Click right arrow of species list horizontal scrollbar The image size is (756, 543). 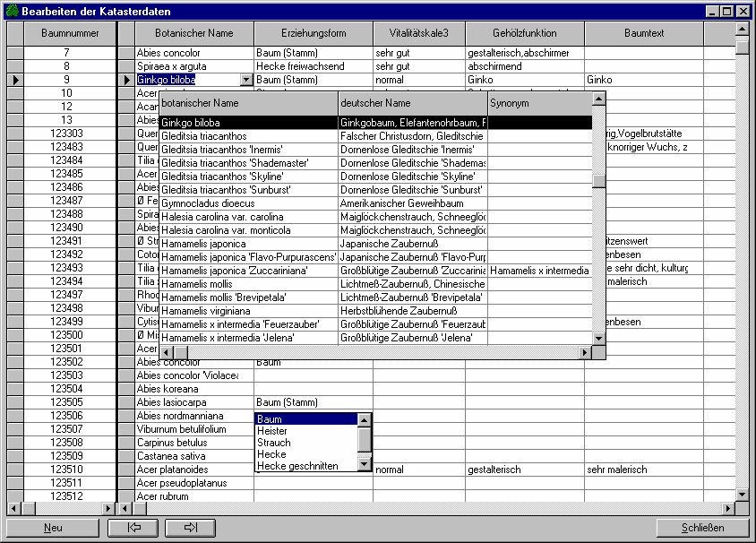585,352
